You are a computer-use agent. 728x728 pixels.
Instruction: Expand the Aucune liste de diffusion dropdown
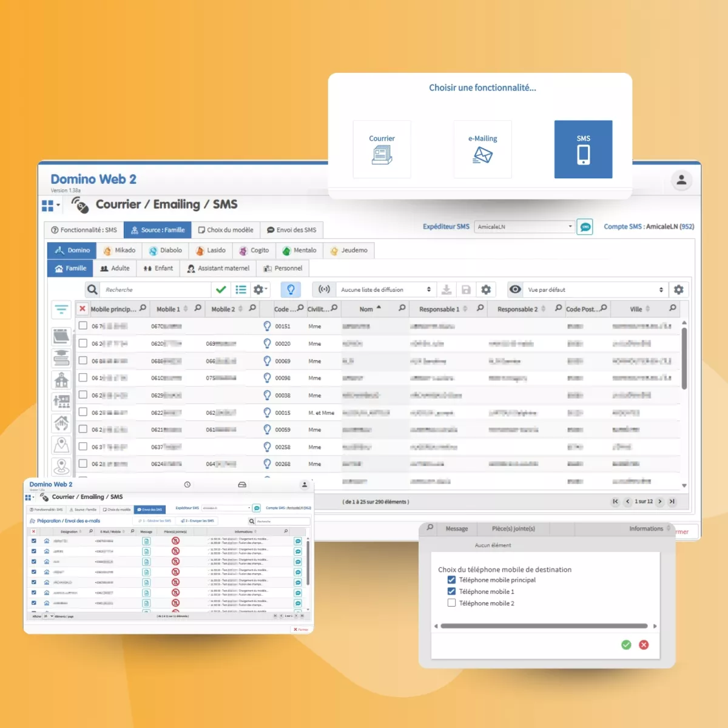pos(385,290)
